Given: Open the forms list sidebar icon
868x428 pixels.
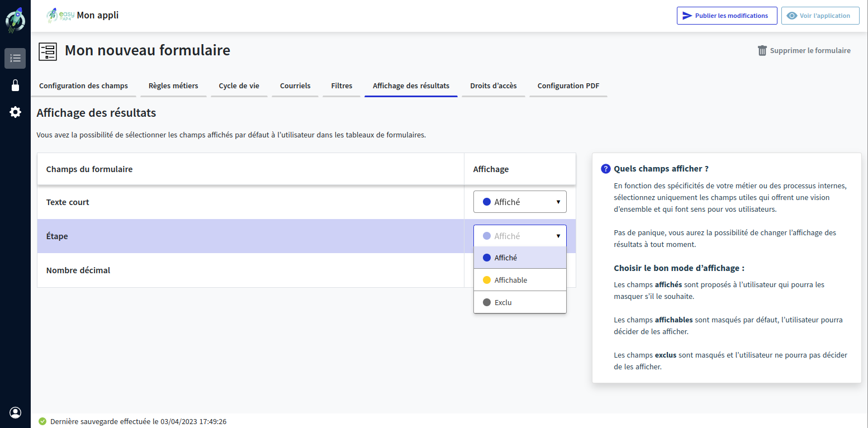Looking at the screenshot, I should coord(15,58).
